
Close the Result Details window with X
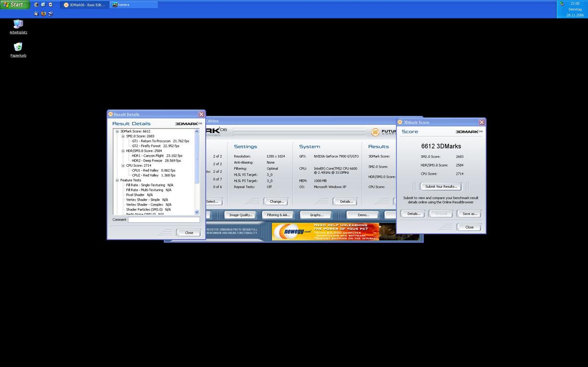point(201,114)
